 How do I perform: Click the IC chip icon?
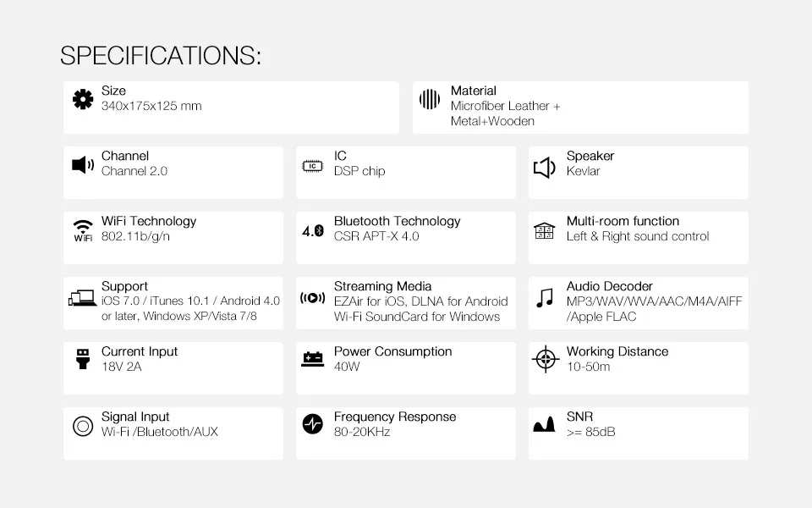click(312, 166)
